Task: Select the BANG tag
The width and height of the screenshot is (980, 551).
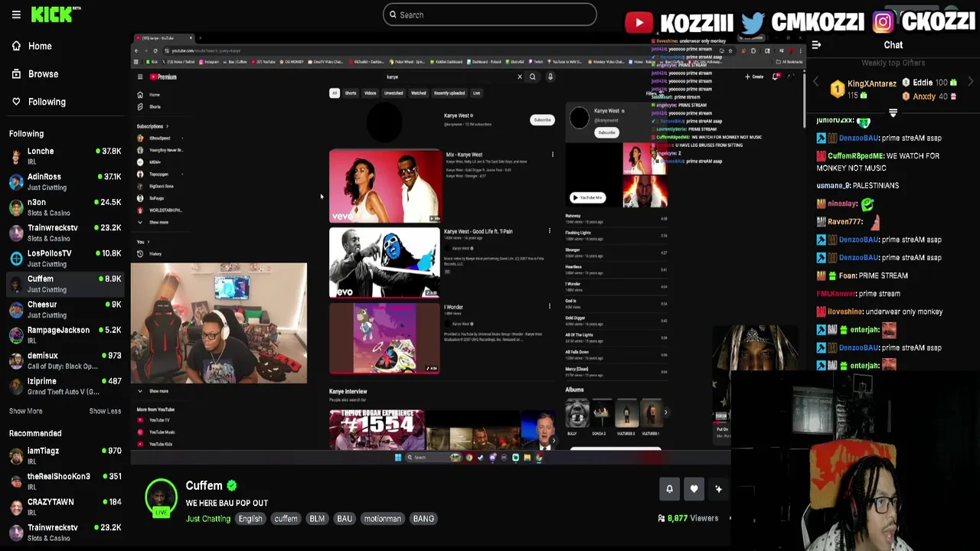Action: click(423, 519)
